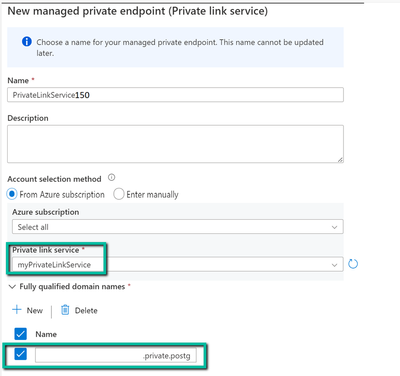Click into the Name field PrivateLinkService150
Viewport: 400px width, 376px height.
tap(175, 95)
